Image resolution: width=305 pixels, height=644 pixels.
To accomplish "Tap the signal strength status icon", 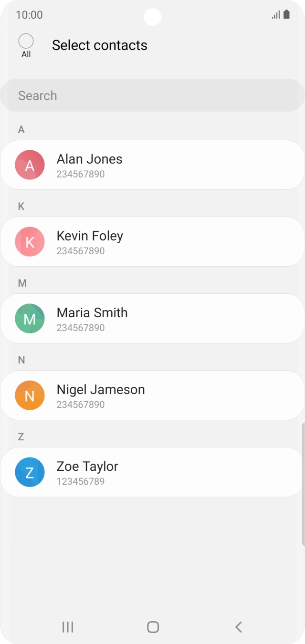I will click(276, 15).
